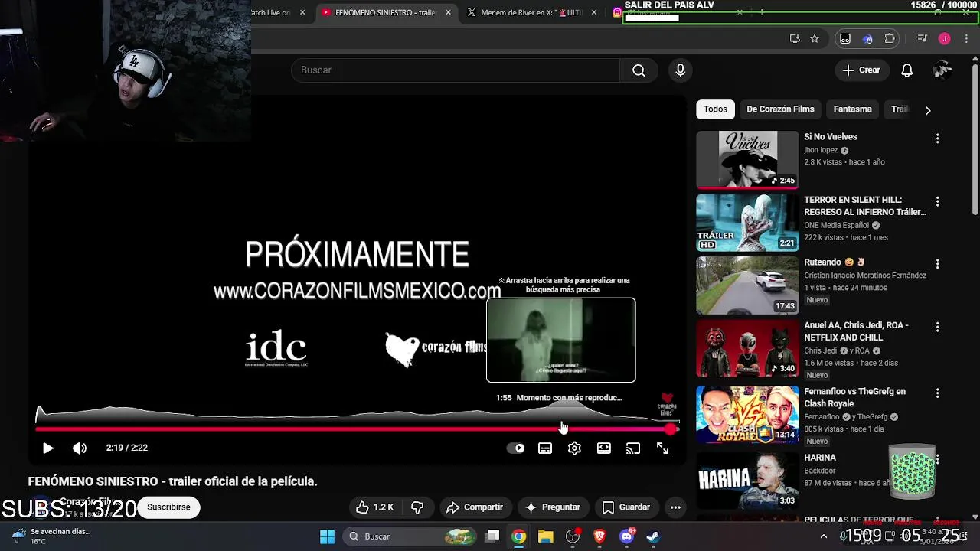This screenshot has height=551, width=980.
Task: Open the Crear menu
Action: pyautogui.click(x=862, y=70)
